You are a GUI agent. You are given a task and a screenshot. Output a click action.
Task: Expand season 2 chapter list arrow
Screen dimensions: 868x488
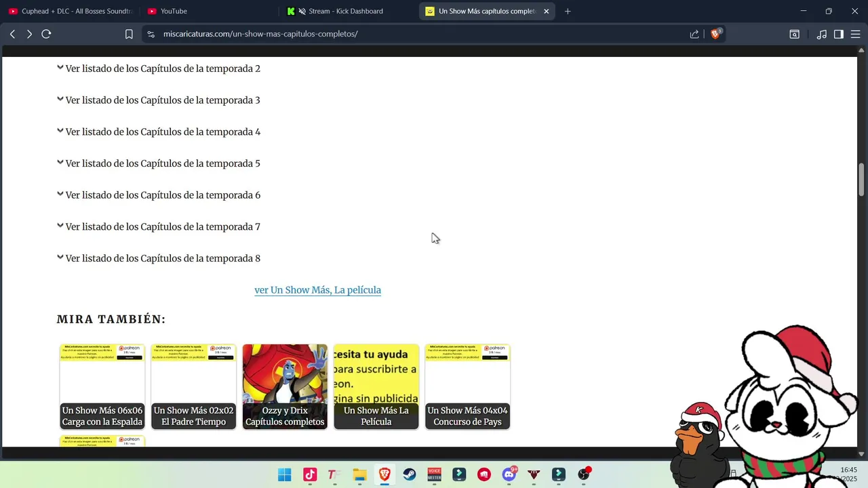60,68
